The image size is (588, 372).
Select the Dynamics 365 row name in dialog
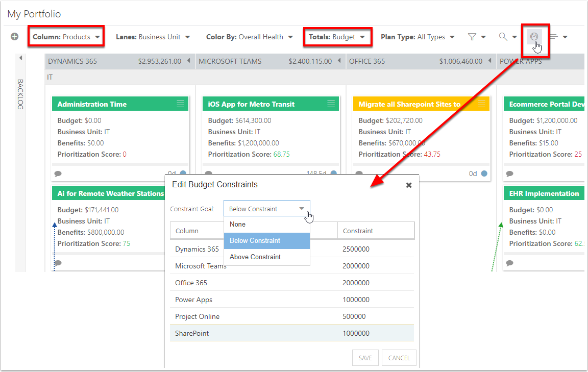click(197, 249)
